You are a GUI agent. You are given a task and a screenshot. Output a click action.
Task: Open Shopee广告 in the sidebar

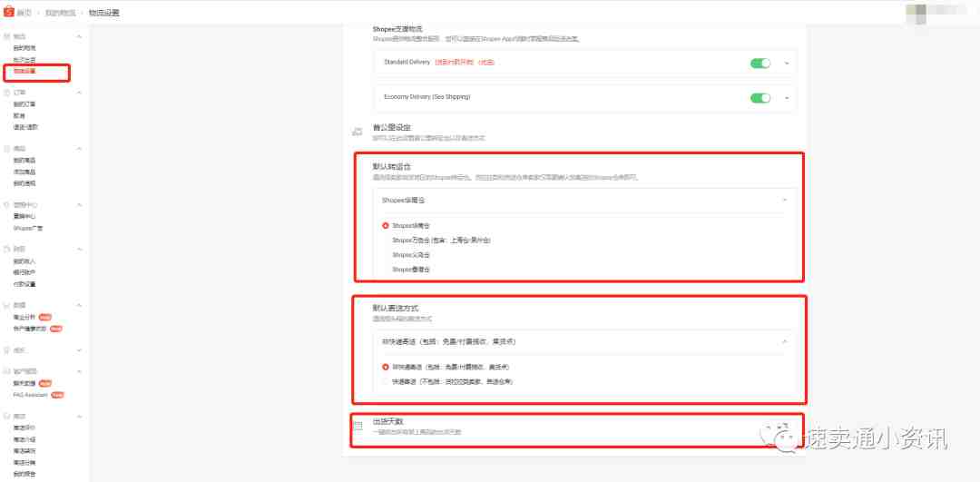pos(28,228)
